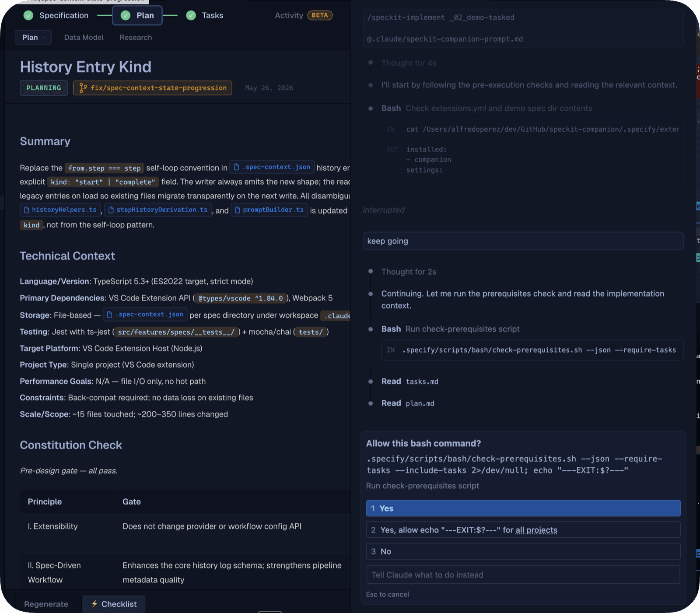Switch to the Research sub-tab

coord(136,38)
